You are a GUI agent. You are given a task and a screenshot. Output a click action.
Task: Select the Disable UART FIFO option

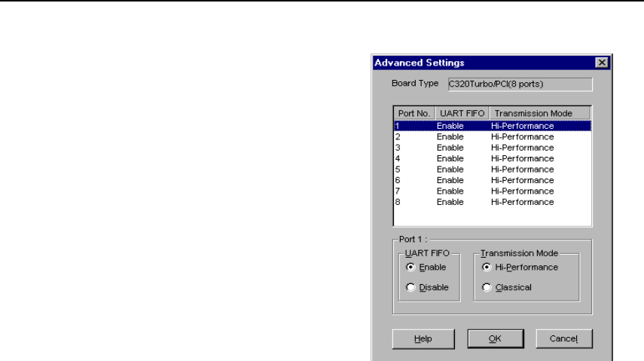410,287
